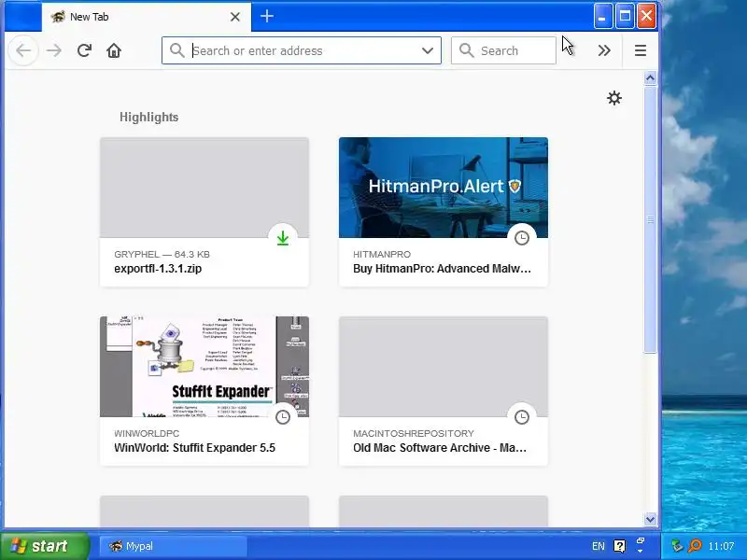Minimize the Mypal browser window

pos(602,17)
